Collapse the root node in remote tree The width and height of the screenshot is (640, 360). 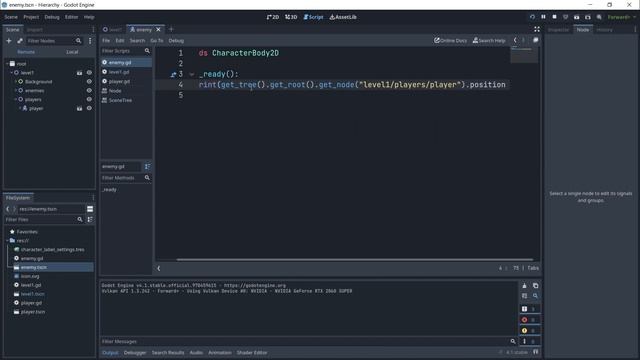tap(7, 64)
